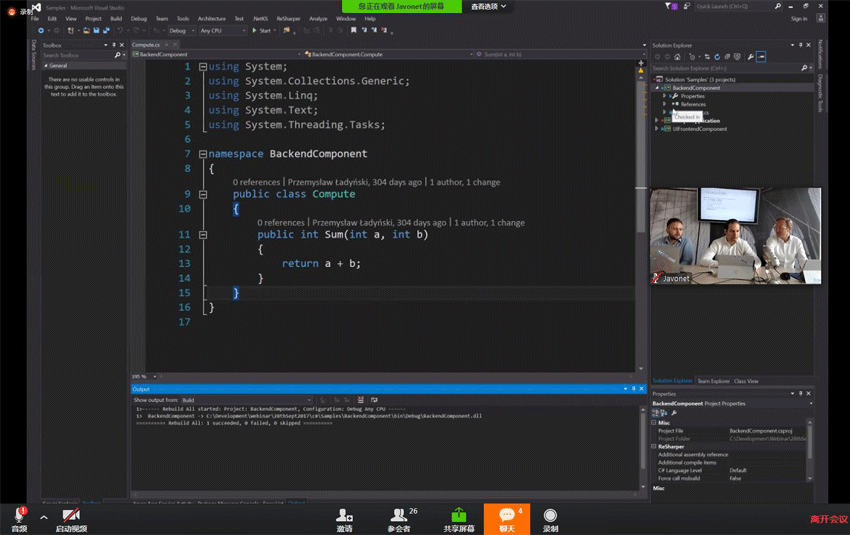The image size is (850, 535).
Task: Open the Show output from Build dropdown
Action: tap(247, 400)
